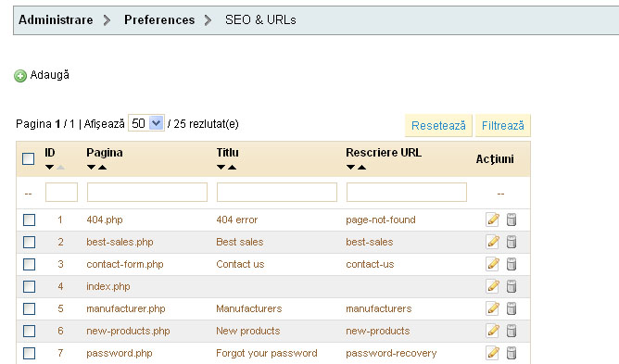
Task: Sort ID column ascending arrow
Action: point(60,168)
